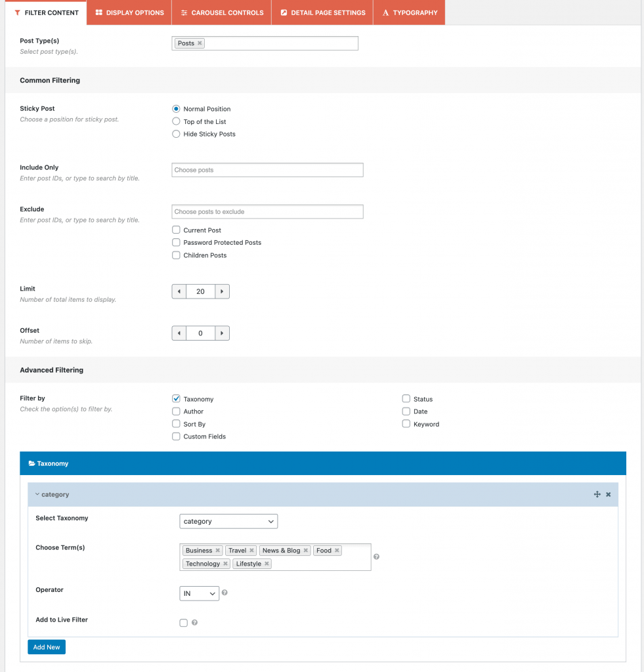This screenshot has height=672, width=644.
Task: Open help icon beside Add to Live Filter
Action: click(x=195, y=622)
